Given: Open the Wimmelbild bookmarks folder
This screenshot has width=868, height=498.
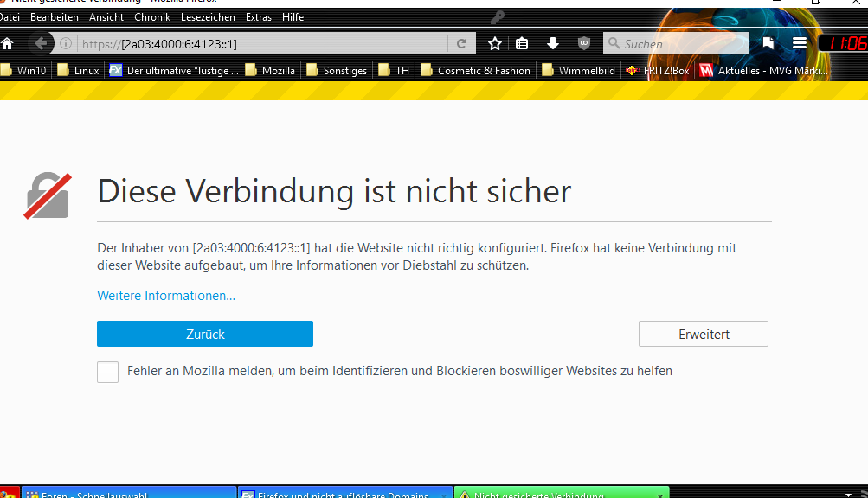Looking at the screenshot, I should pyautogui.click(x=578, y=70).
